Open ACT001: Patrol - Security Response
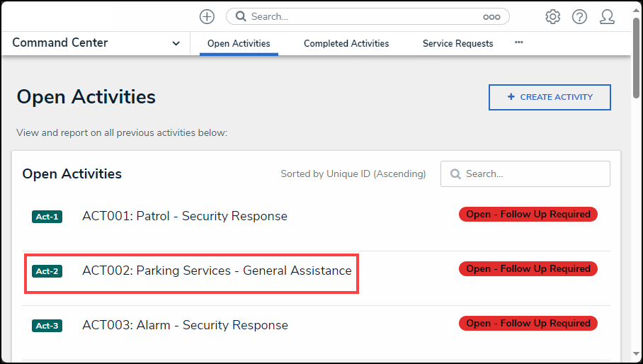This screenshot has height=364, width=643. 185,216
